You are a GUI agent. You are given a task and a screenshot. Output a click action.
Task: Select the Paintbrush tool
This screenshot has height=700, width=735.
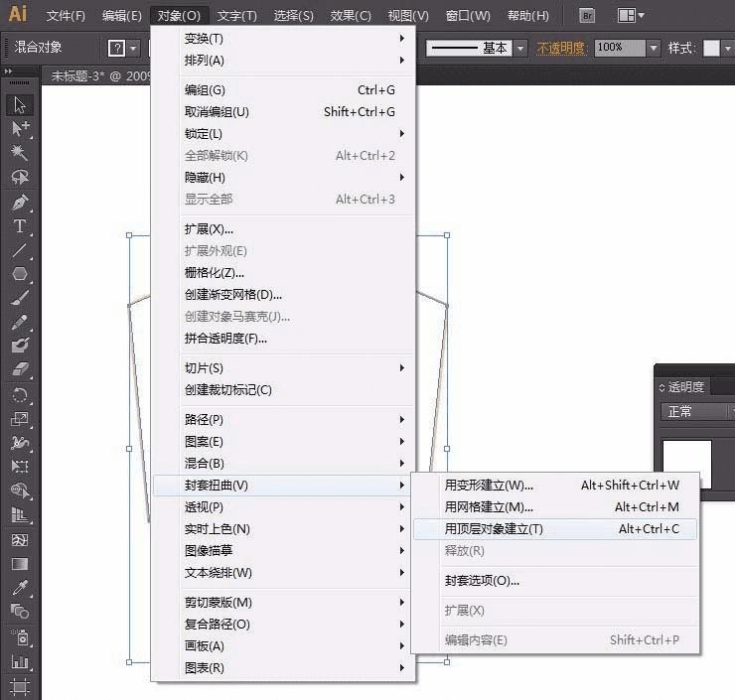tap(20, 298)
